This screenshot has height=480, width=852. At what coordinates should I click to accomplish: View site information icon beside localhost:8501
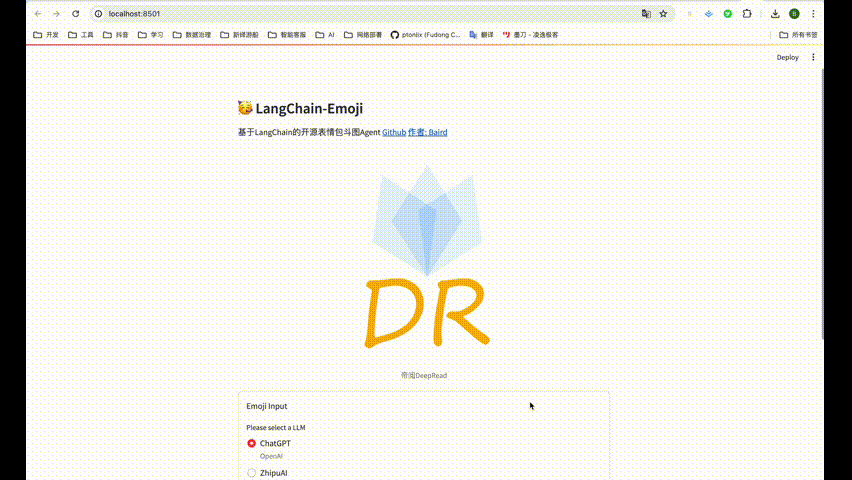pos(98,14)
